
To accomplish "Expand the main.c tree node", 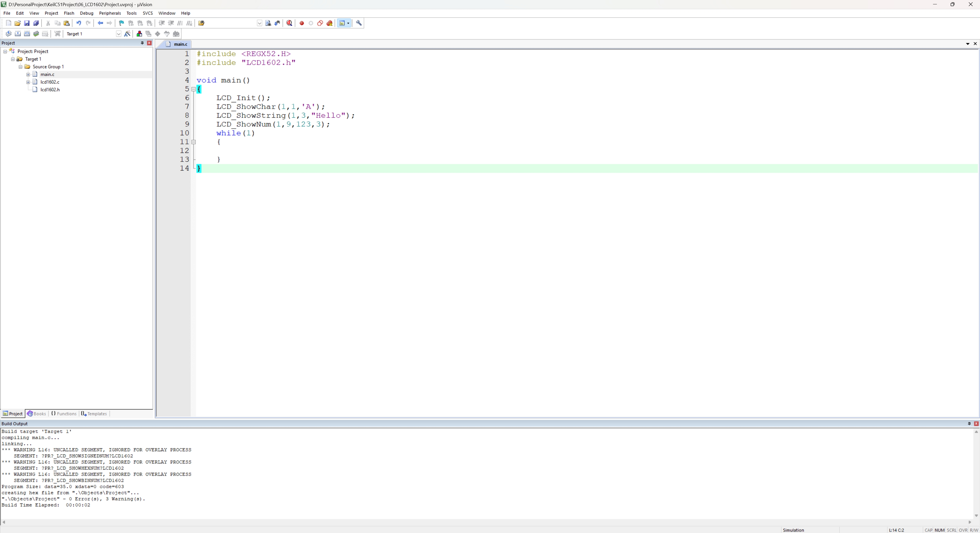I will (x=28, y=75).
